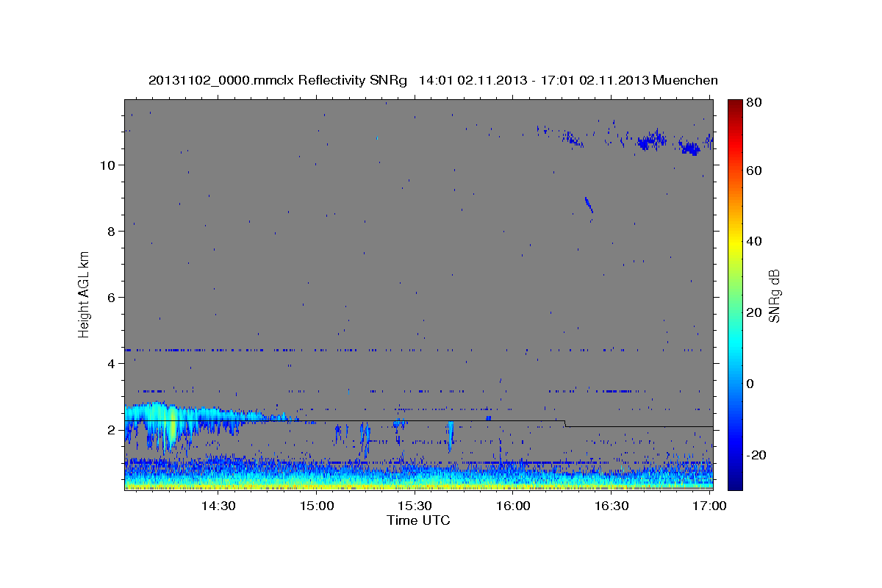
Task: Click the 15:30 time tick label
Action: [x=415, y=506]
